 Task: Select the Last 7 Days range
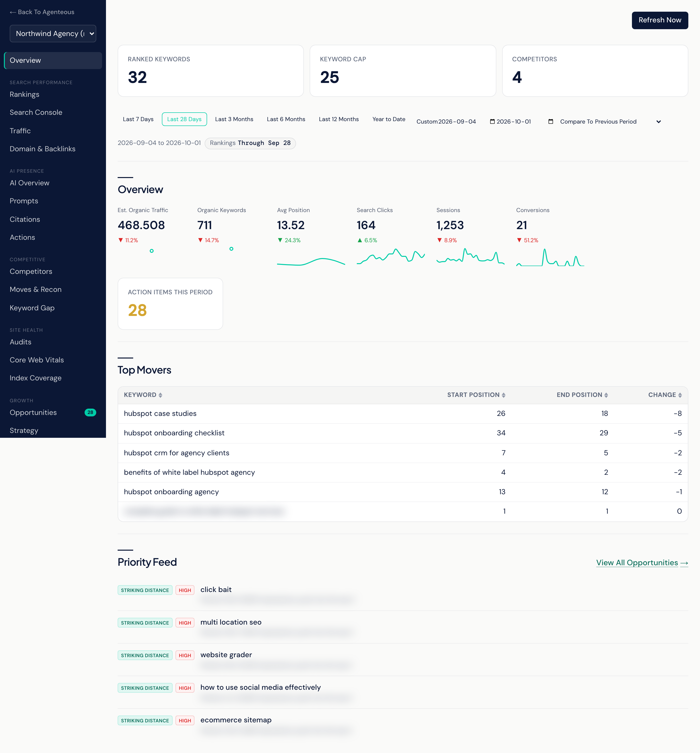[138, 119]
